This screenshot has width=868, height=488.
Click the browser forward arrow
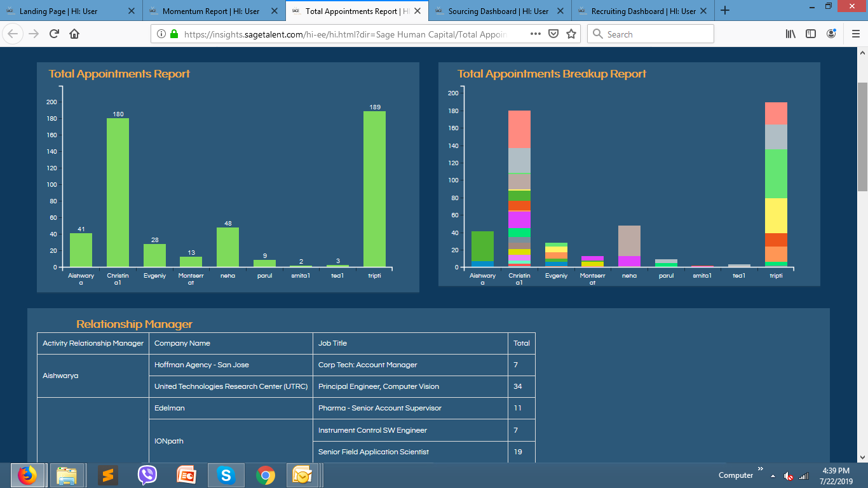[34, 34]
